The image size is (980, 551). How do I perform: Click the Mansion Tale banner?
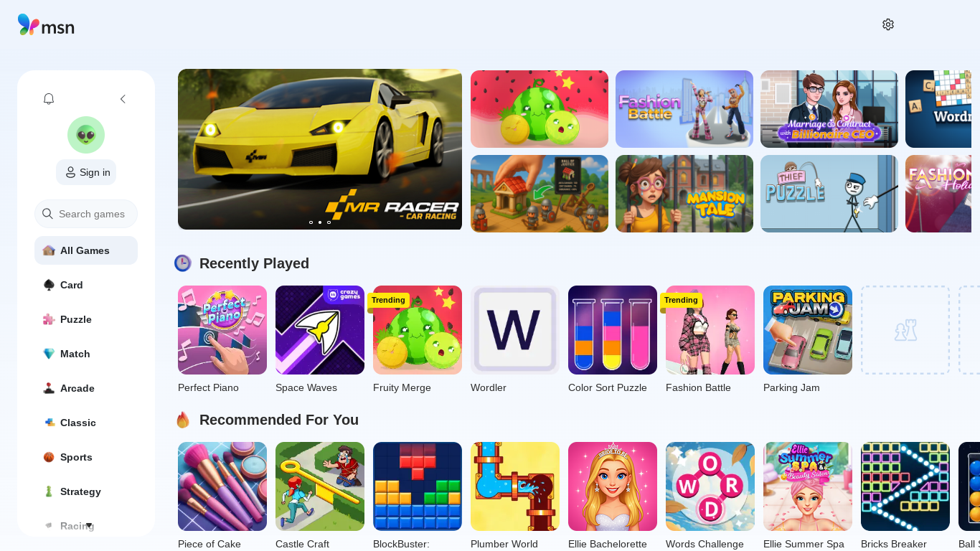(684, 194)
